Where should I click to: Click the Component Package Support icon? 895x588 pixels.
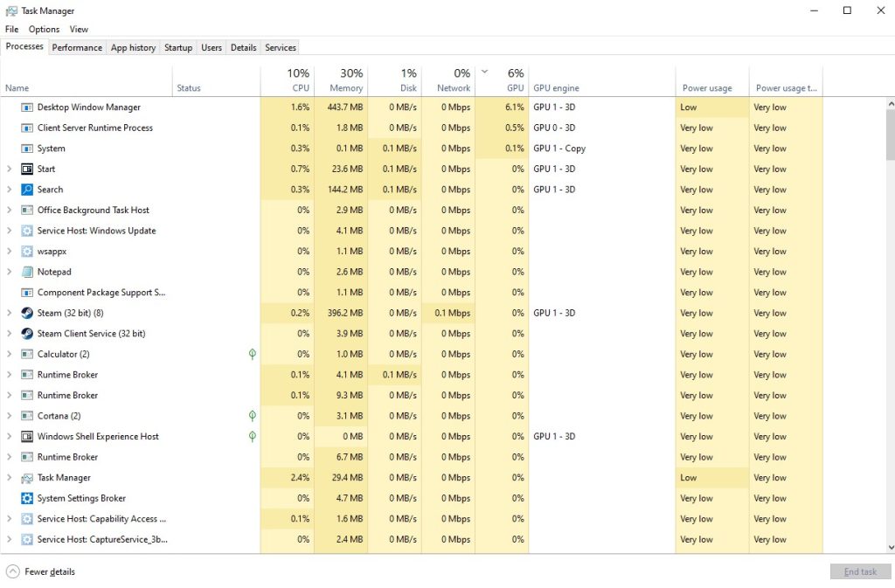tap(27, 293)
